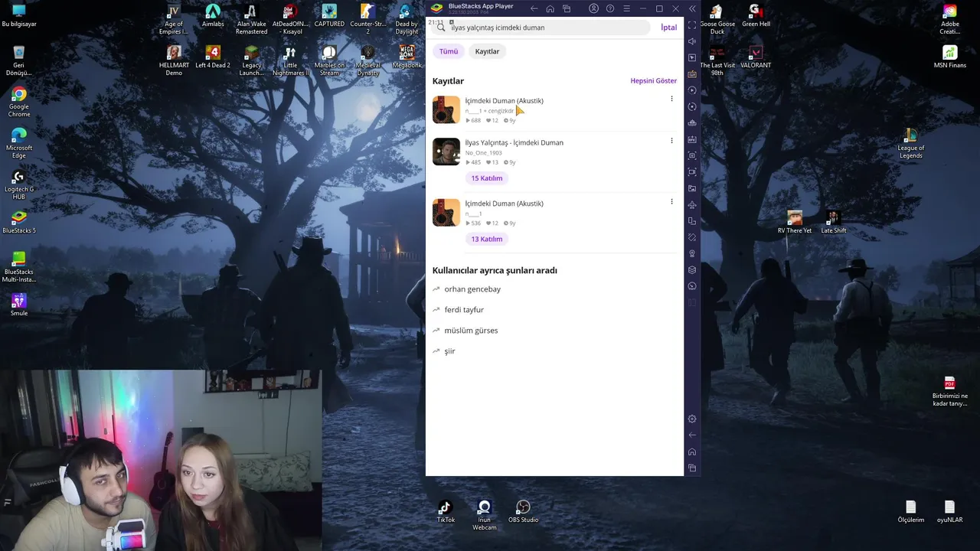Select the Google Chrome desktop icon

click(x=19, y=103)
